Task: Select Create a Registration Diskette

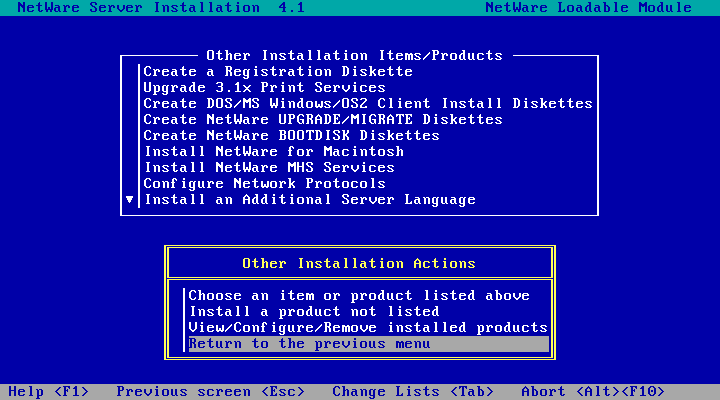Action: coord(278,72)
